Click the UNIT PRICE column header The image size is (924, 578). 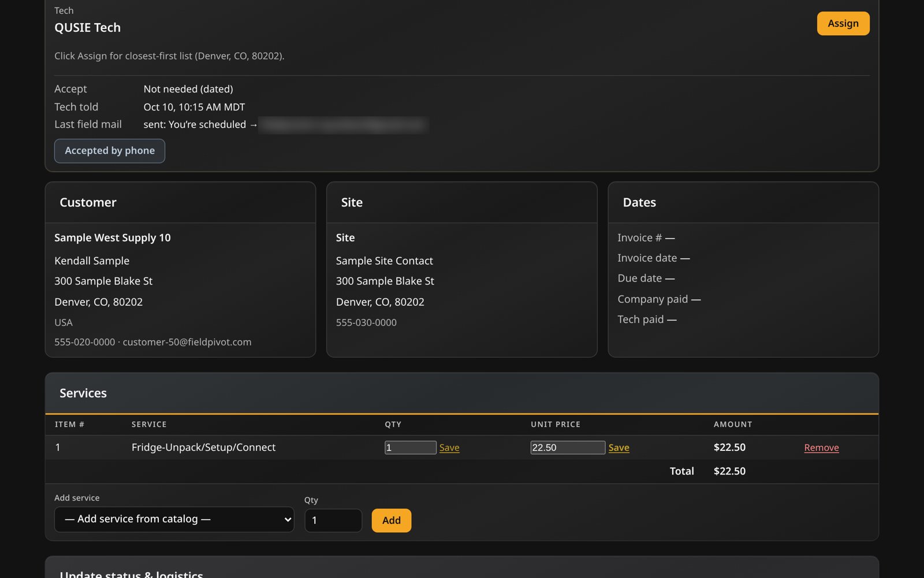[x=556, y=424]
